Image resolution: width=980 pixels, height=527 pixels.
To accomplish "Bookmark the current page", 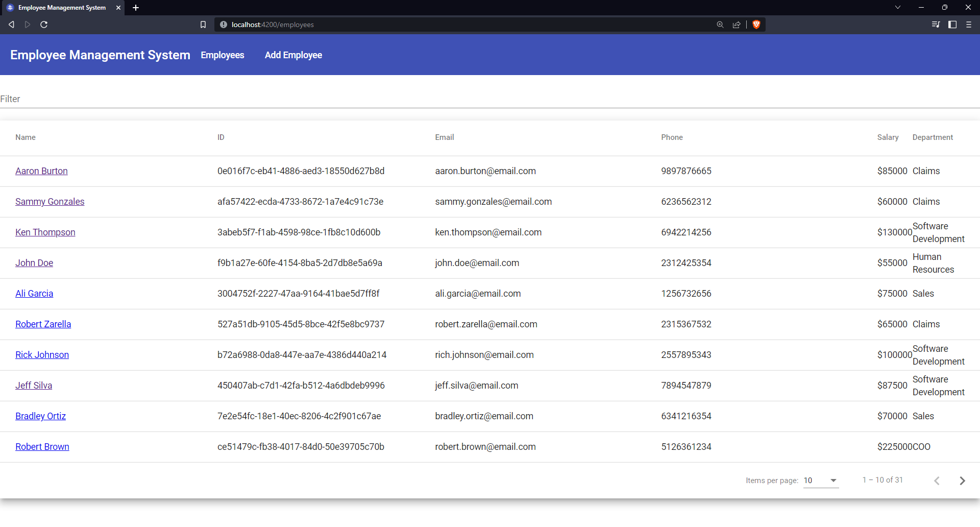I will pyautogui.click(x=204, y=24).
